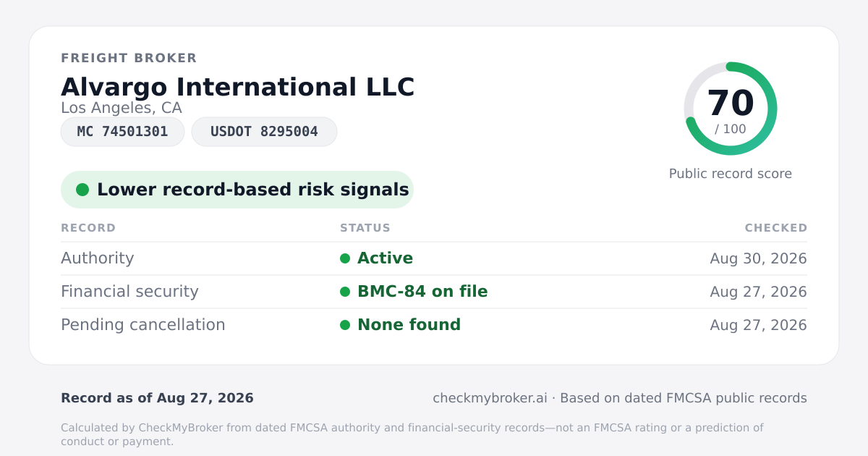Open the checkmybroker.ai link

pyautogui.click(x=490, y=398)
